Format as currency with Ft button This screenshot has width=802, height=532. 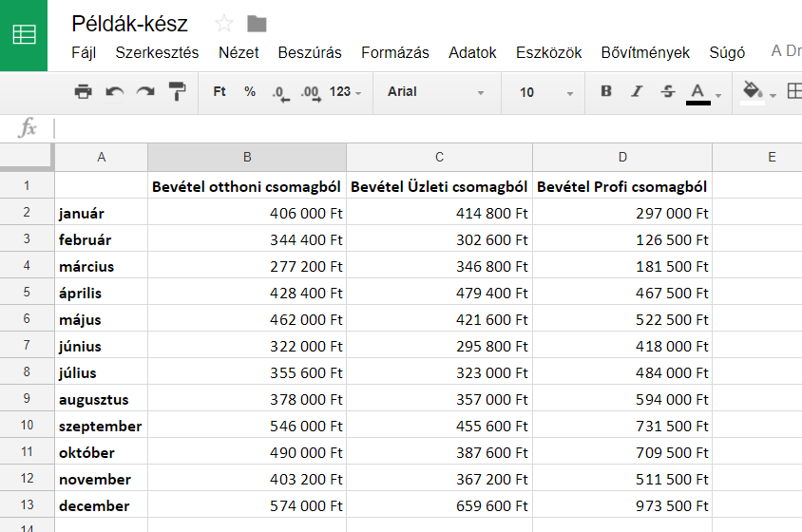coord(220,92)
